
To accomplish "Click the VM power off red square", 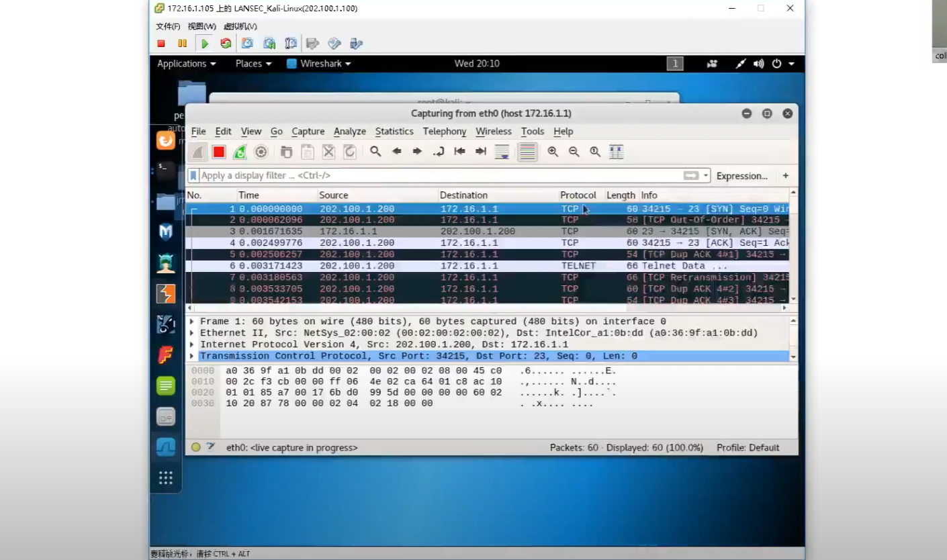I will [161, 44].
